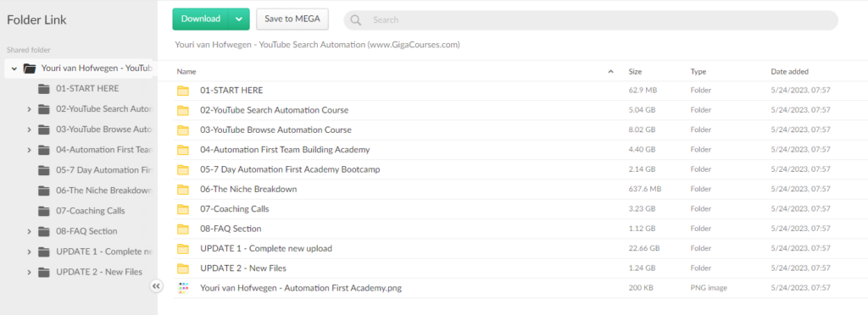Click sidebar folder icon for 02-YouTube Search
The width and height of the screenshot is (868, 315).
44,109
